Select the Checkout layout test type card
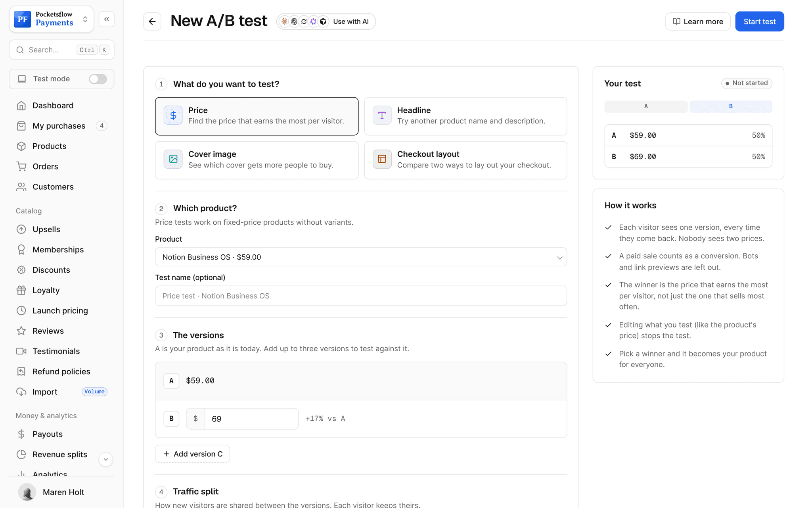The height and width of the screenshot is (508, 812). [465, 160]
